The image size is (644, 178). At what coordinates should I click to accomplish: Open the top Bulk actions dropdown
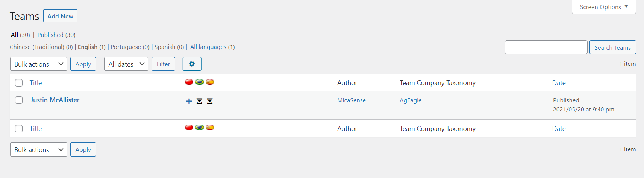(38, 64)
